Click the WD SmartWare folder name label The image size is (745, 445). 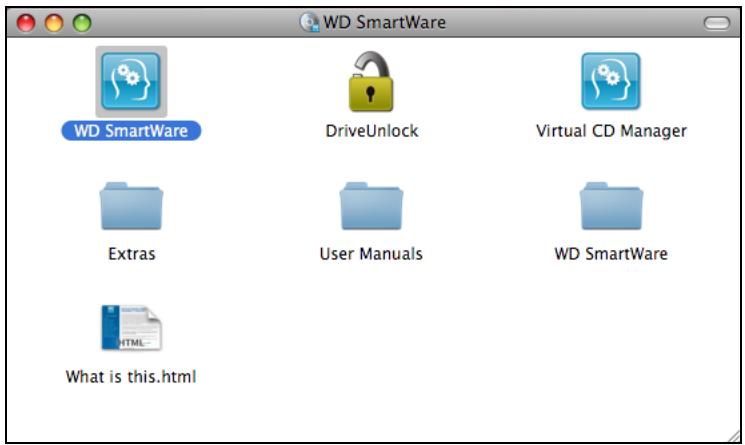(611, 254)
